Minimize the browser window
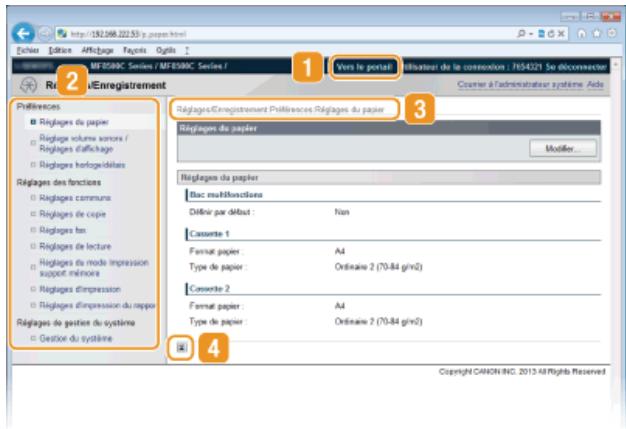Viewport: 626px width, 429px height. point(570,16)
